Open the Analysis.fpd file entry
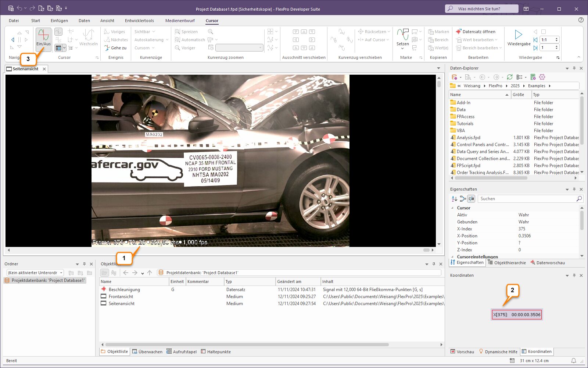The width and height of the screenshot is (588, 368). coord(468,138)
